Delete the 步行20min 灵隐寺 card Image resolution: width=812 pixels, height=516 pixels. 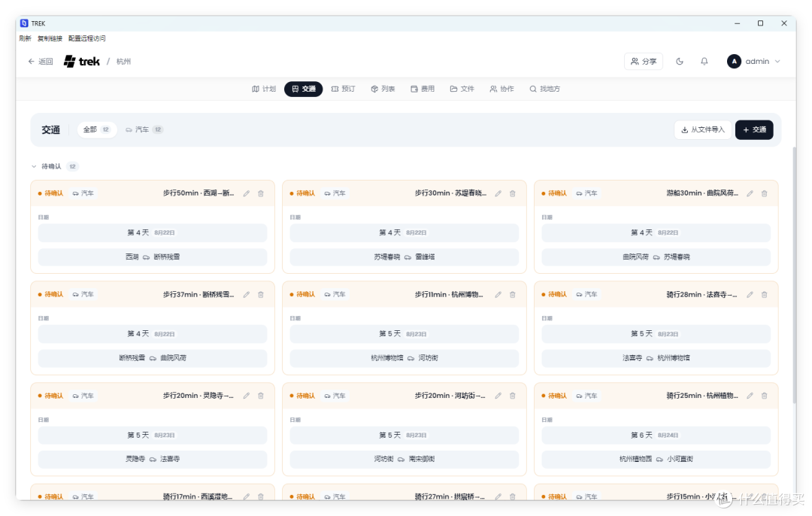[261, 396]
